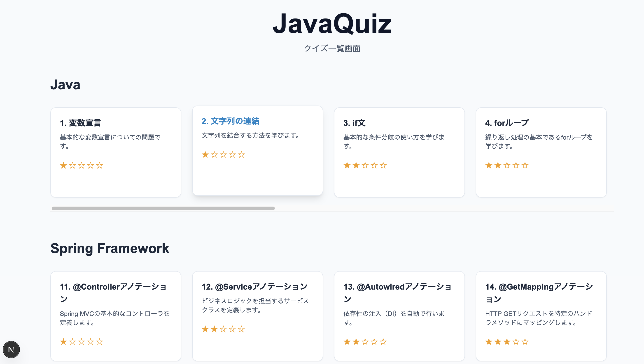Click description 基本的な変数宣言についての問題です。
The width and height of the screenshot is (644, 364).
click(110, 141)
